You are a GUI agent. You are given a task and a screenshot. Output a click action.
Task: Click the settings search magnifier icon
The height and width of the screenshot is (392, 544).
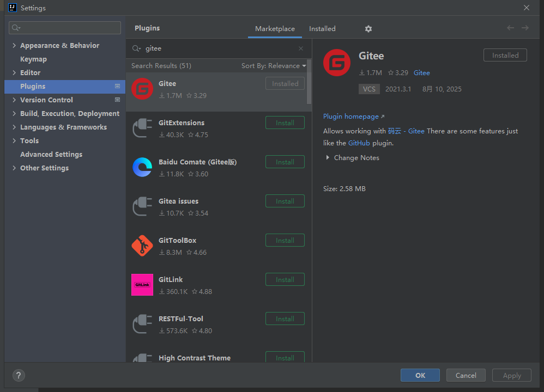coord(16,28)
